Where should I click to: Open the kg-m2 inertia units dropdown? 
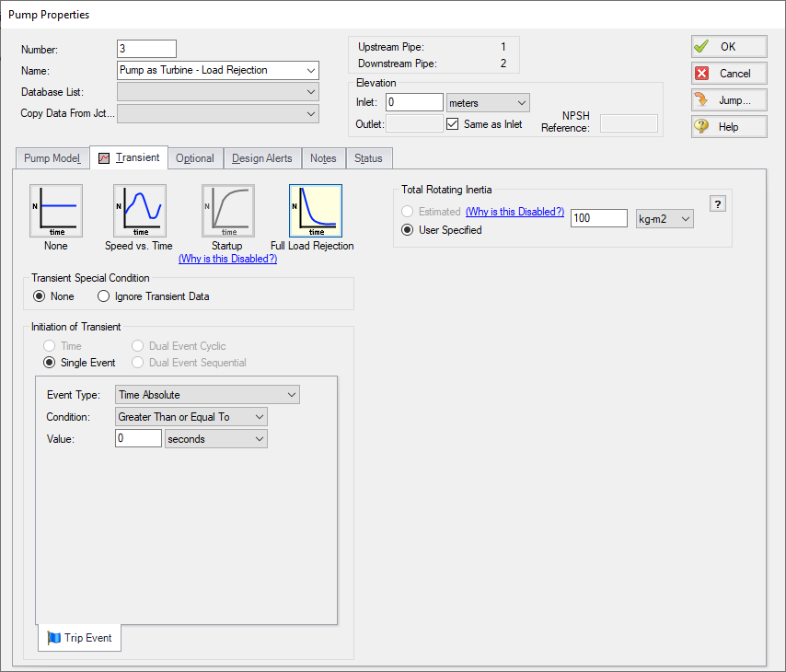click(x=665, y=218)
